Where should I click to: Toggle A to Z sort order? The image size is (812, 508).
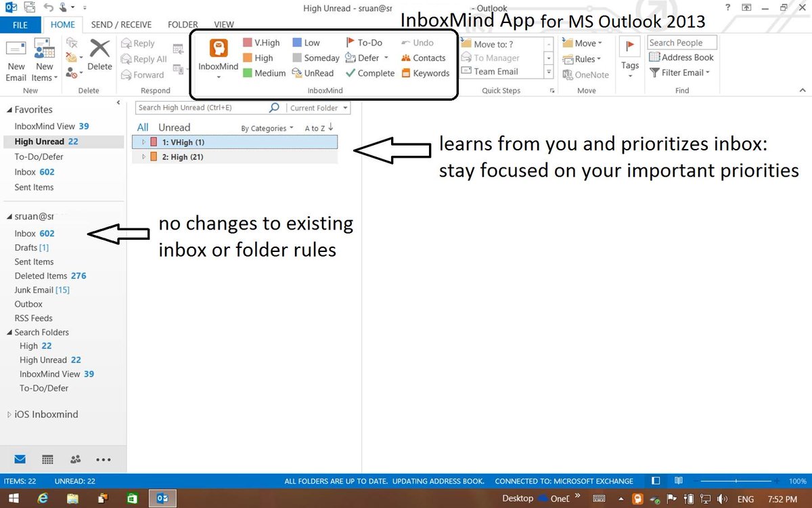(x=319, y=128)
